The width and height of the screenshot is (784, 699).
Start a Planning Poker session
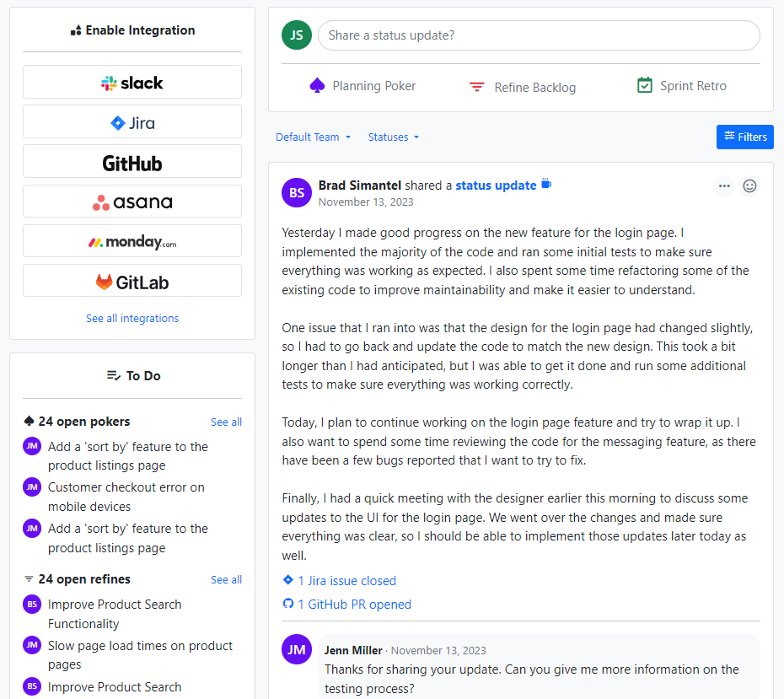pyautogui.click(x=363, y=86)
